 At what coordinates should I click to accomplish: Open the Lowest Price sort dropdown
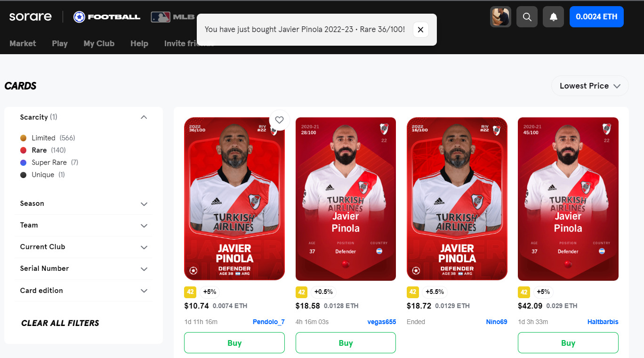(590, 86)
